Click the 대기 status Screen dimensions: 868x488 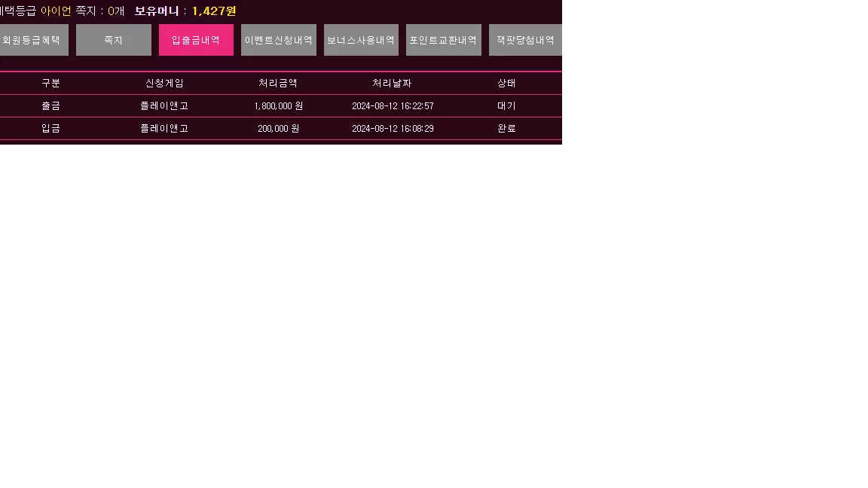pos(506,105)
